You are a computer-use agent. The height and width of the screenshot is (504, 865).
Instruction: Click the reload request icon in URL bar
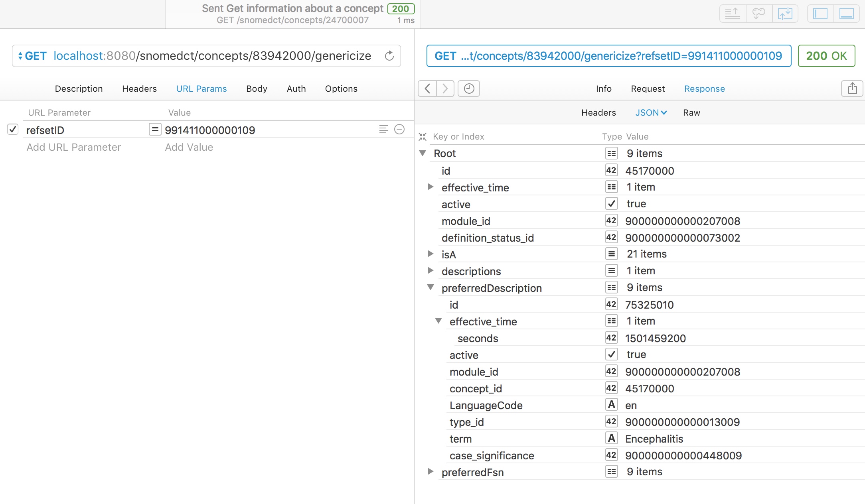point(389,56)
